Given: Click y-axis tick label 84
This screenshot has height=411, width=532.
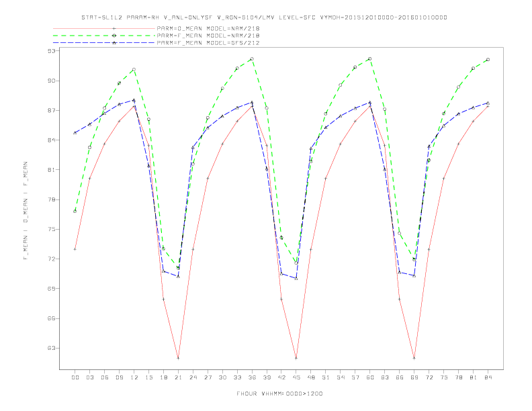Looking at the screenshot, I should click(x=52, y=140).
